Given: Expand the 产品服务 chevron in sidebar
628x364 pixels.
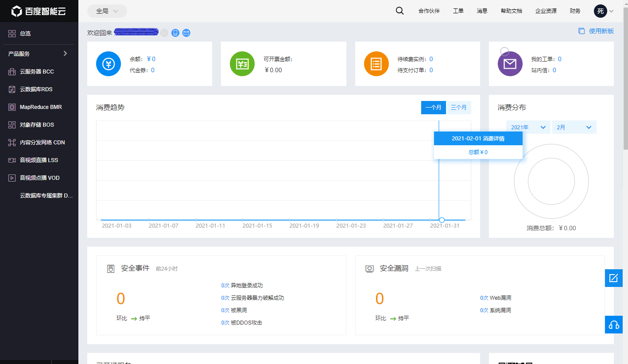Looking at the screenshot, I should (x=66, y=54).
